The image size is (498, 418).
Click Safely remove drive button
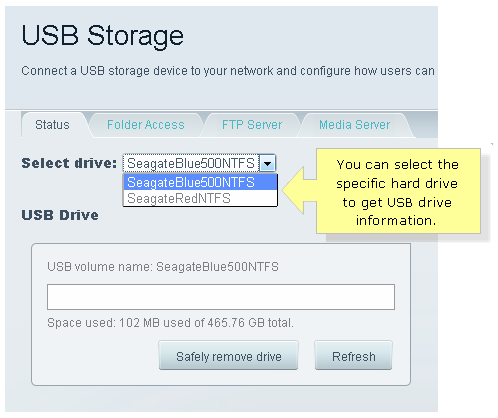[229, 356]
